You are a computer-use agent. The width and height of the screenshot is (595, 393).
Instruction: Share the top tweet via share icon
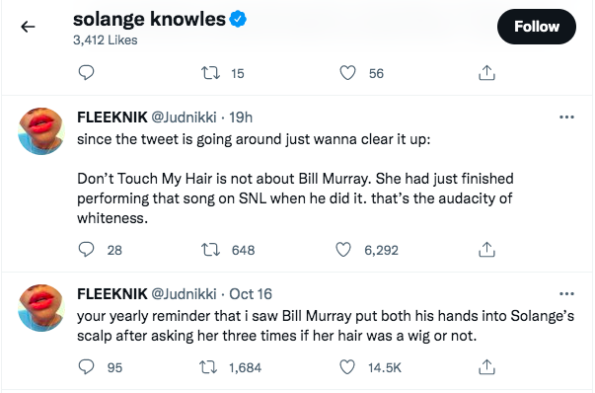click(486, 73)
